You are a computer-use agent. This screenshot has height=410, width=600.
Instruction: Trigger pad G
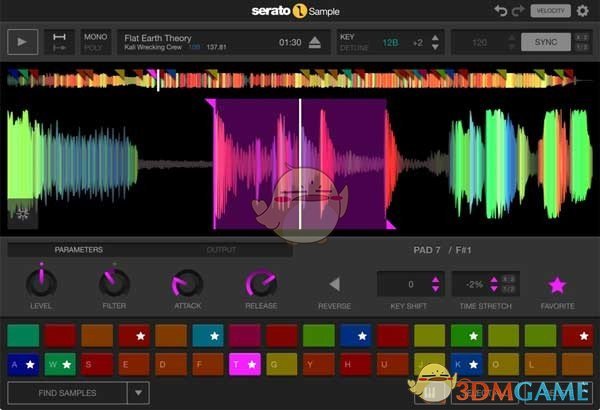tap(282, 364)
